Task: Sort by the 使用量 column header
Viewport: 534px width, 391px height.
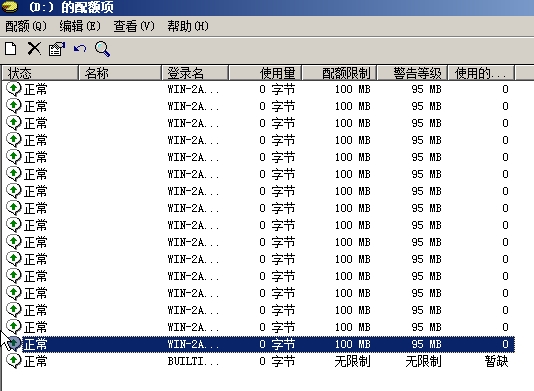Action: (x=265, y=73)
